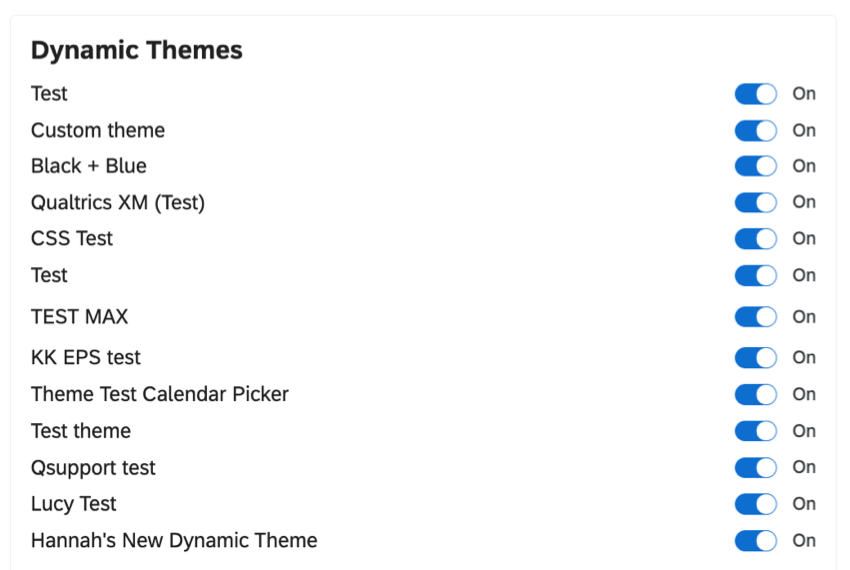Switch off the CSS Test toggle
This screenshot has height=570, width=850.
756,239
